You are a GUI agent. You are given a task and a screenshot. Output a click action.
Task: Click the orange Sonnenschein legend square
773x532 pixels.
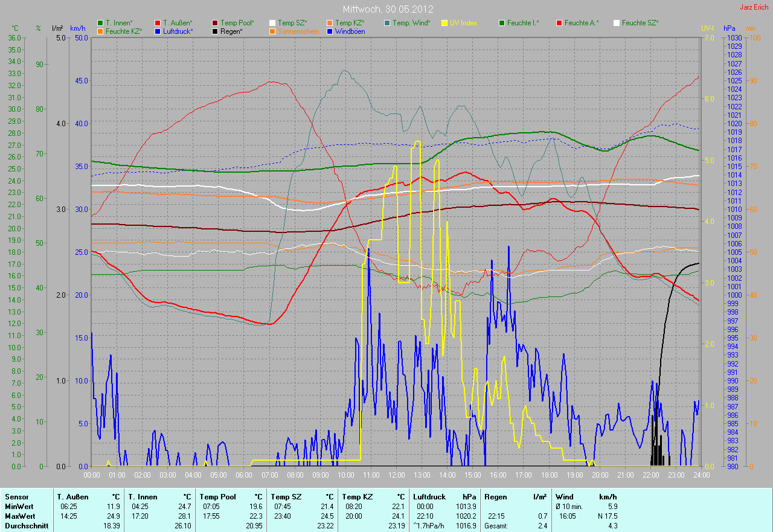[x=272, y=31]
